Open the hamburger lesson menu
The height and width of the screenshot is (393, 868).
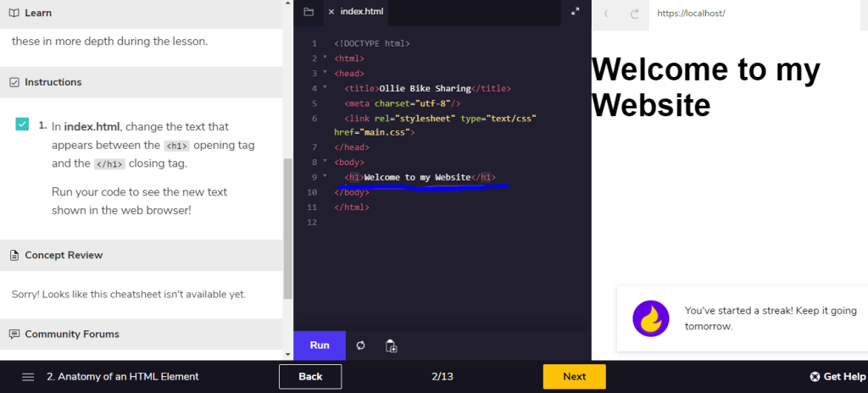point(28,377)
